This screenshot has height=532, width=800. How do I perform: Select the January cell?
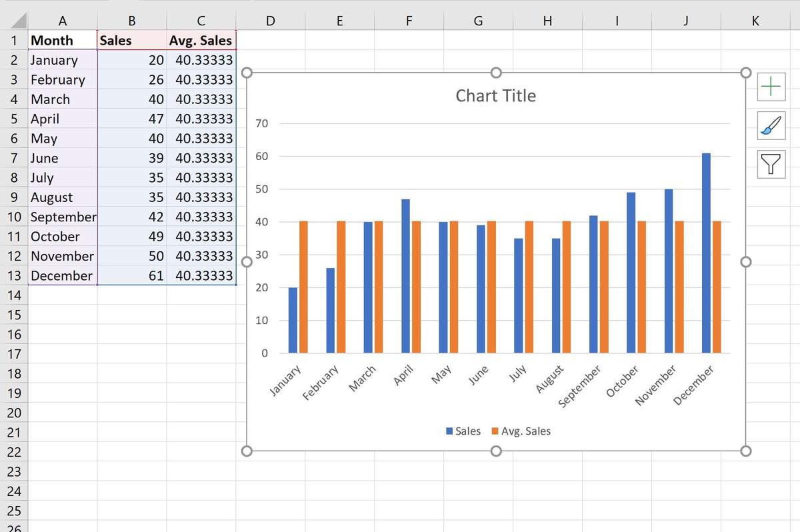(x=63, y=60)
